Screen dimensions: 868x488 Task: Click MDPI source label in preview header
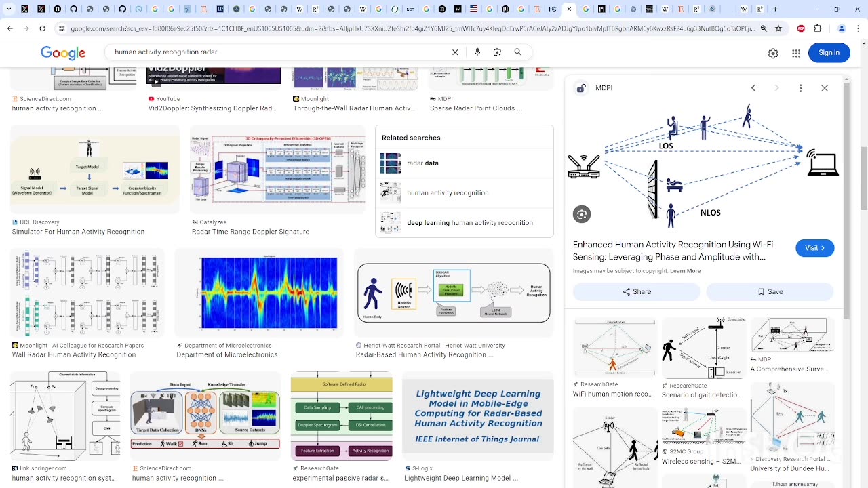(x=604, y=88)
